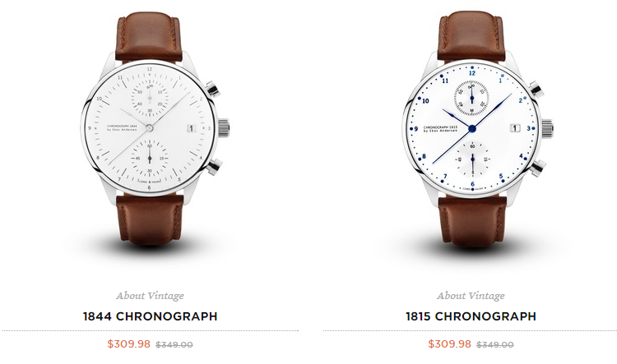Screen dimensions: 617x364
Task: Click the date window on the 1844 watch dial
Action: pyautogui.click(x=191, y=128)
